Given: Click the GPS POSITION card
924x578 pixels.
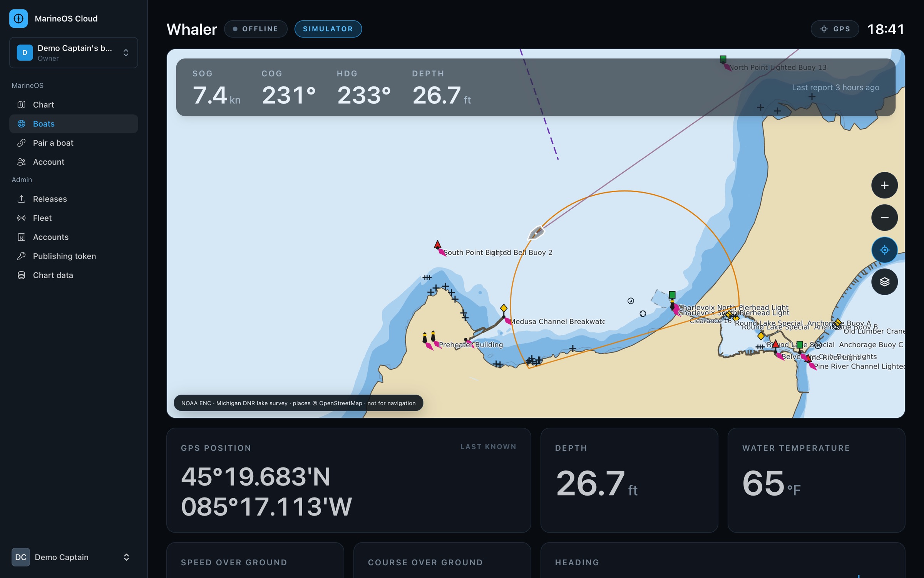Looking at the screenshot, I should pos(349,480).
